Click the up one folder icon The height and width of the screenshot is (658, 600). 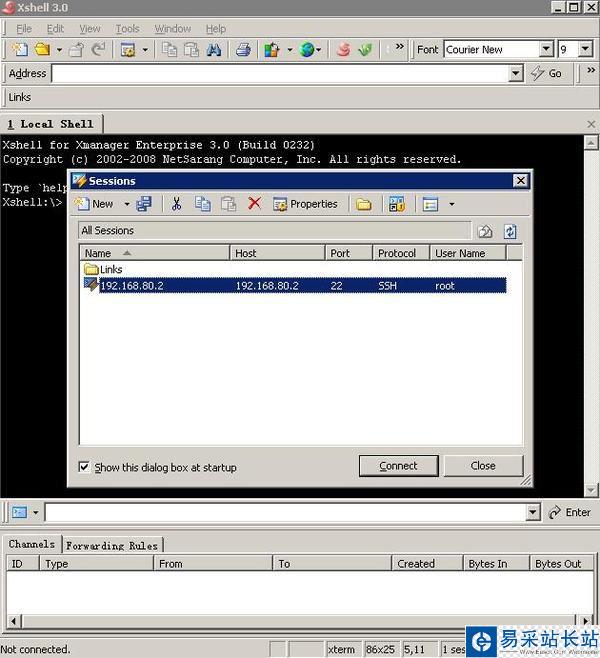[x=485, y=231]
